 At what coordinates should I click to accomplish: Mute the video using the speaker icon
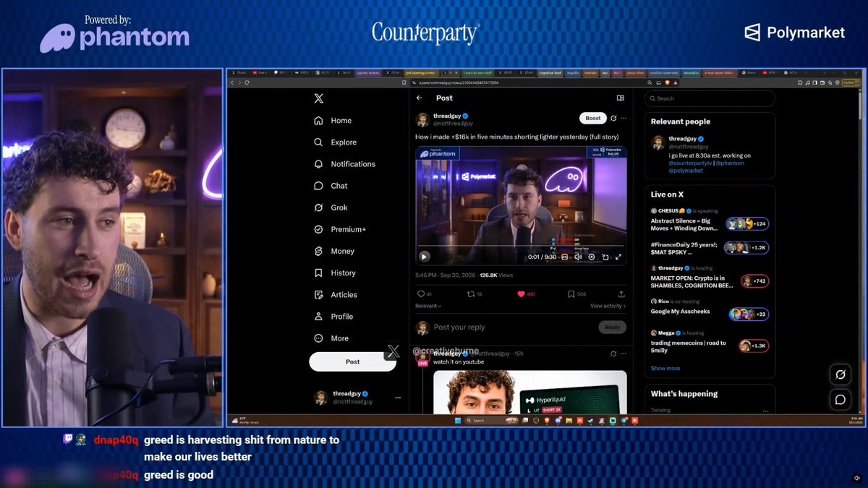point(578,257)
